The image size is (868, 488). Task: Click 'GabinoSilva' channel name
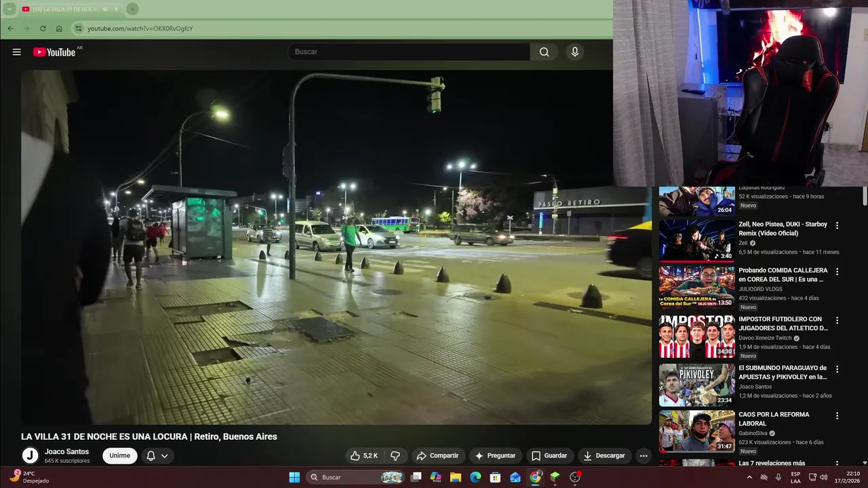753,433
